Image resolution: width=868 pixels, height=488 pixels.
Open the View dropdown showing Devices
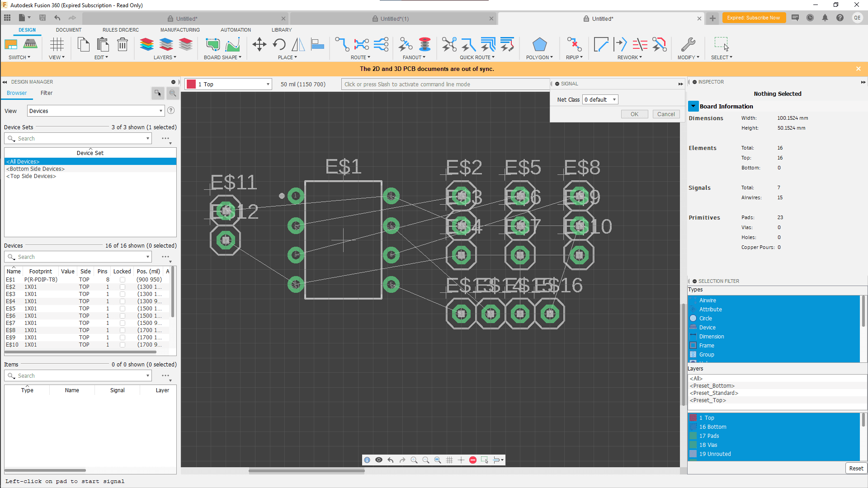pyautogui.click(x=95, y=110)
